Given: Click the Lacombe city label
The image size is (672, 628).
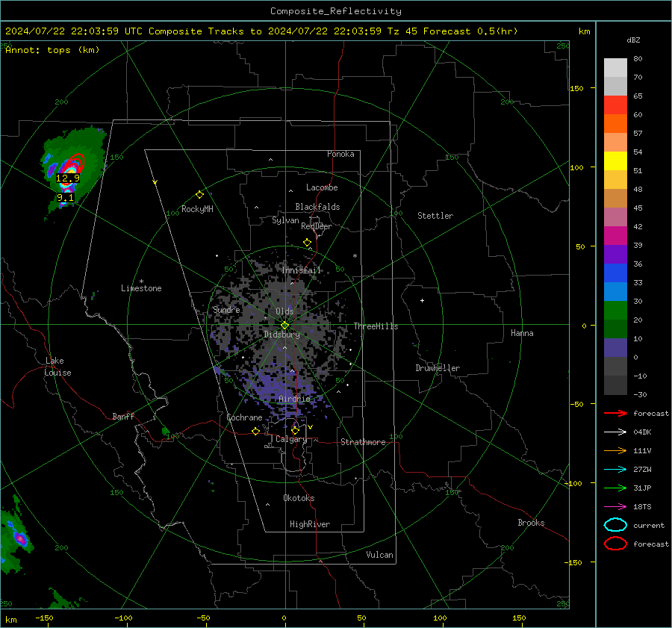Looking at the screenshot, I should [x=322, y=187].
